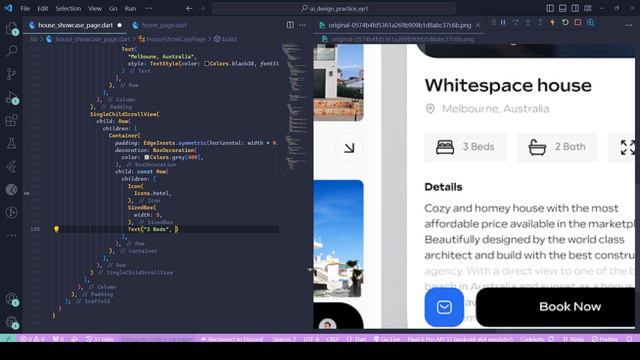Open the Explorer view in the activity bar

click(x=11, y=28)
